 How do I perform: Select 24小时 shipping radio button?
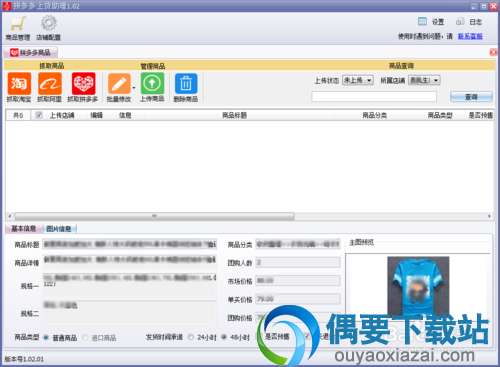(191, 337)
